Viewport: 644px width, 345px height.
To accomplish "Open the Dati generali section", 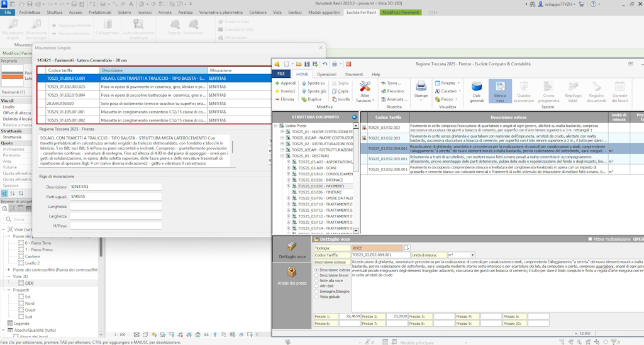I will [x=477, y=90].
